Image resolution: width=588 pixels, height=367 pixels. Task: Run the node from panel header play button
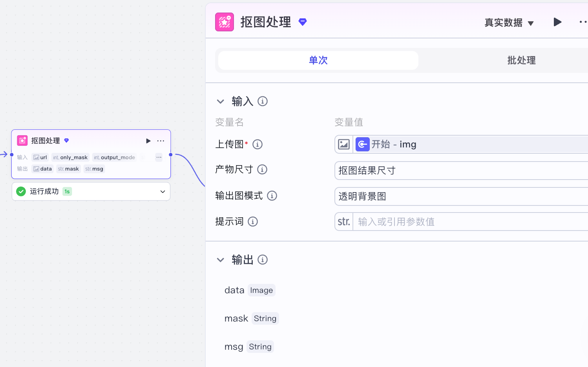pyautogui.click(x=557, y=22)
